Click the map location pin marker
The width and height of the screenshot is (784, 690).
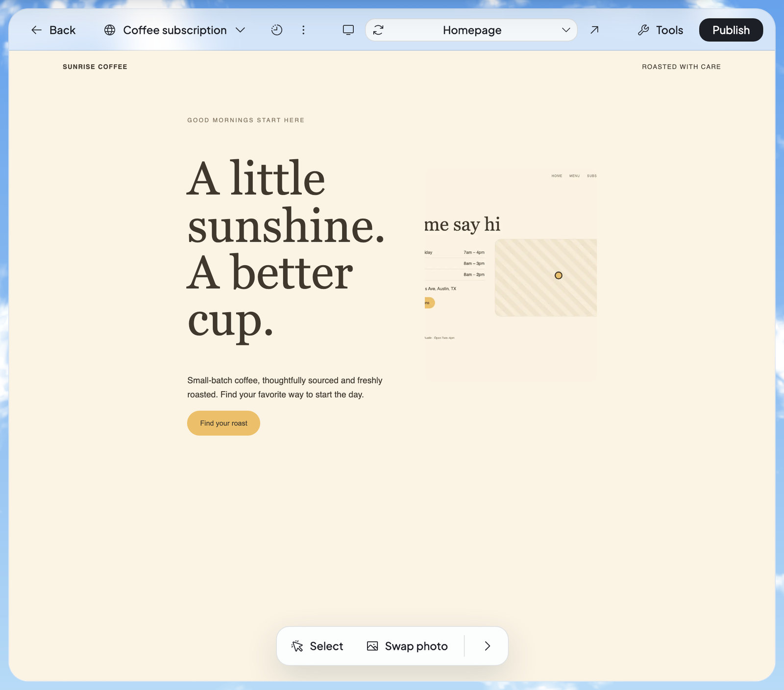[559, 275]
